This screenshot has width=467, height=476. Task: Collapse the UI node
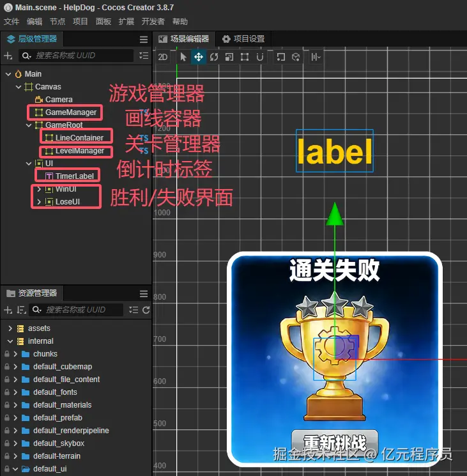pos(29,164)
